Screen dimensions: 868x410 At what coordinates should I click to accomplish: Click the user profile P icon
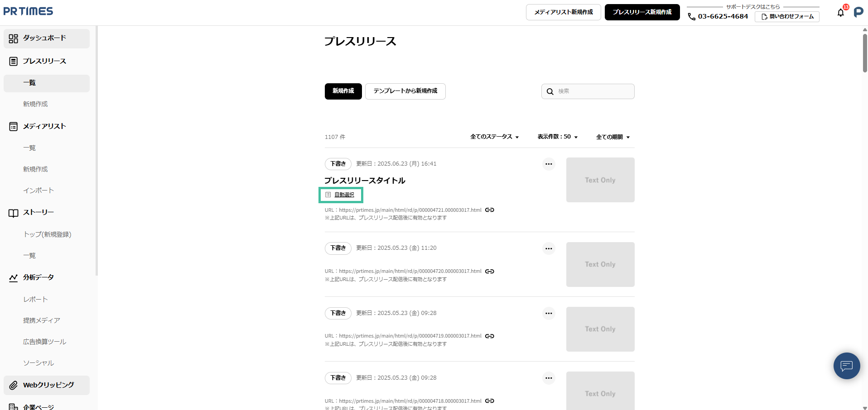[858, 12]
